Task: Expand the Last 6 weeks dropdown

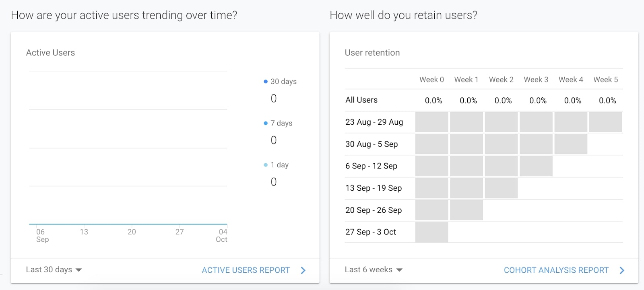Action: pyautogui.click(x=374, y=270)
